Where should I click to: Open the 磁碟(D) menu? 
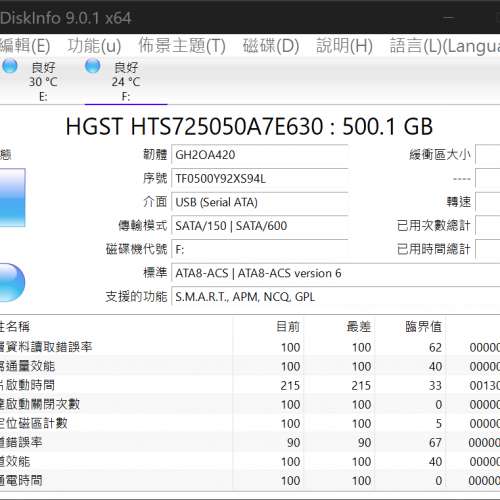[271, 46]
